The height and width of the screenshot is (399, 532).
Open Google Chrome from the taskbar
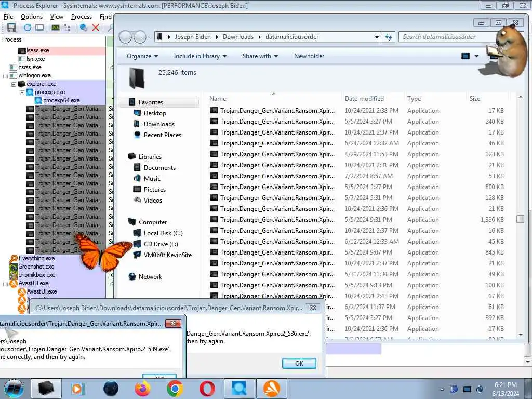tap(175, 389)
